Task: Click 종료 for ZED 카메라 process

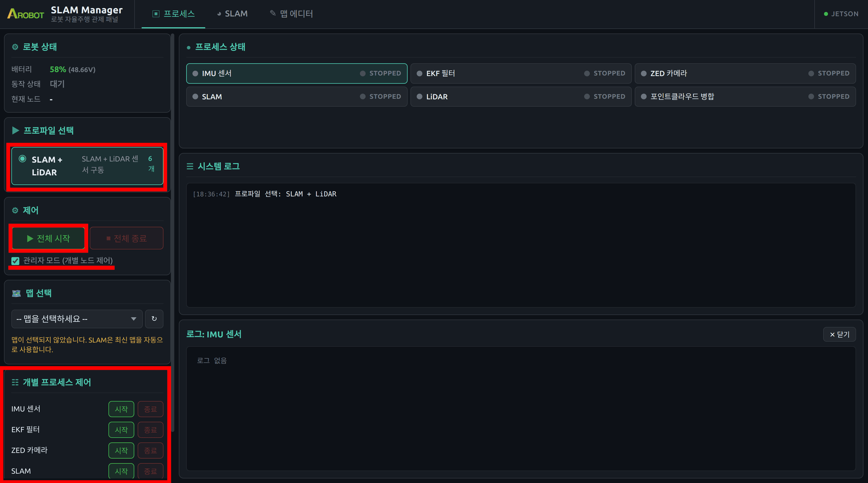Action: pyautogui.click(x=151, y=450)
